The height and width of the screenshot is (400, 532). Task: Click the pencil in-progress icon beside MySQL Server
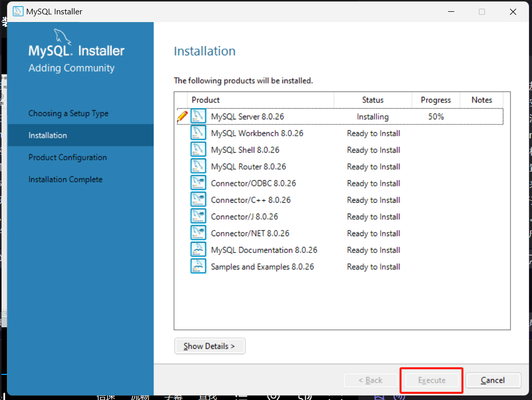183,116
